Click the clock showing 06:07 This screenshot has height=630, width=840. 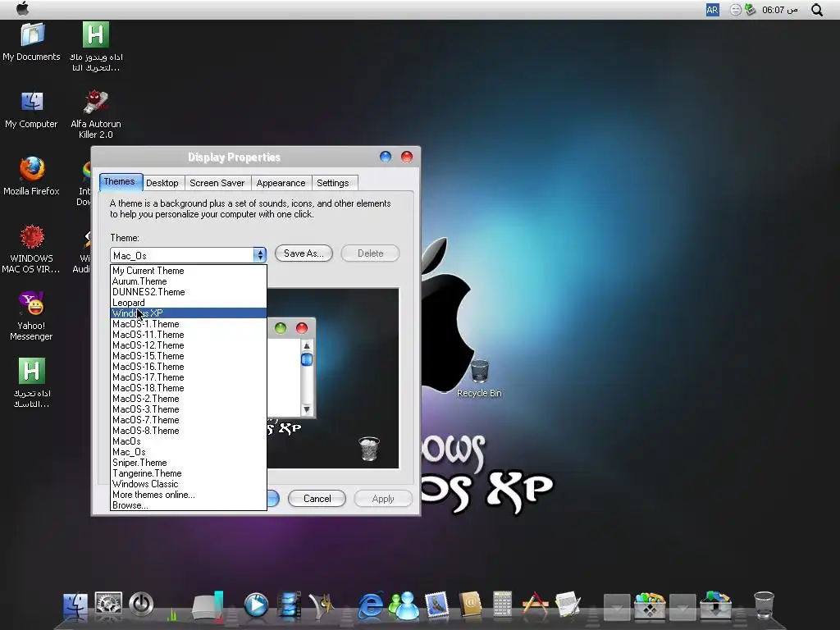tap(779, 10)
